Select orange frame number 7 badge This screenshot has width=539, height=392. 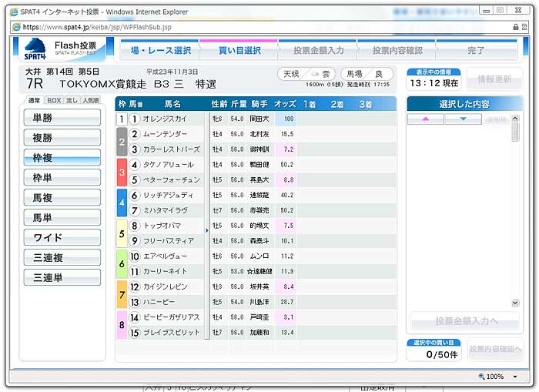(121, 294)
